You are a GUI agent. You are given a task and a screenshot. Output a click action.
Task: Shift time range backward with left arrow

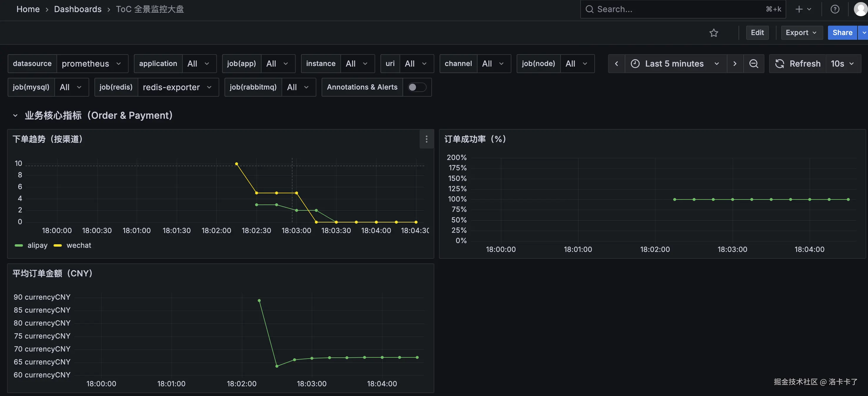tap(616, 63)
